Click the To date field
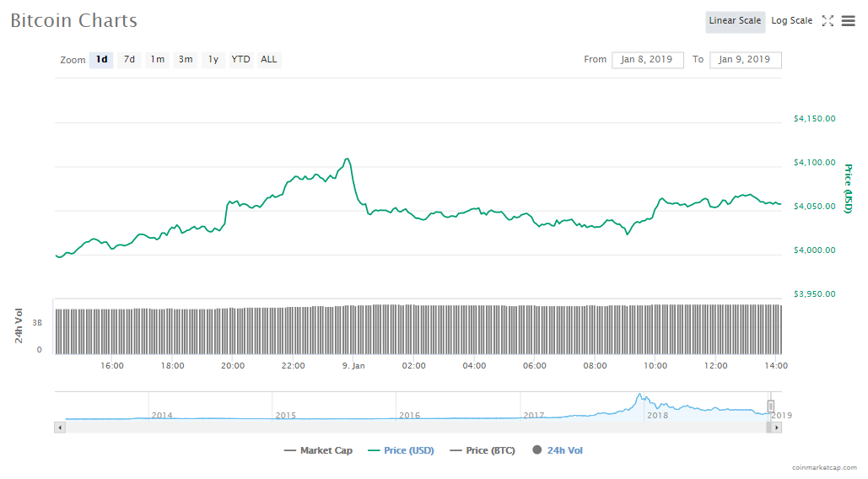This screenshot has width=868, height=479. point(745,60)
